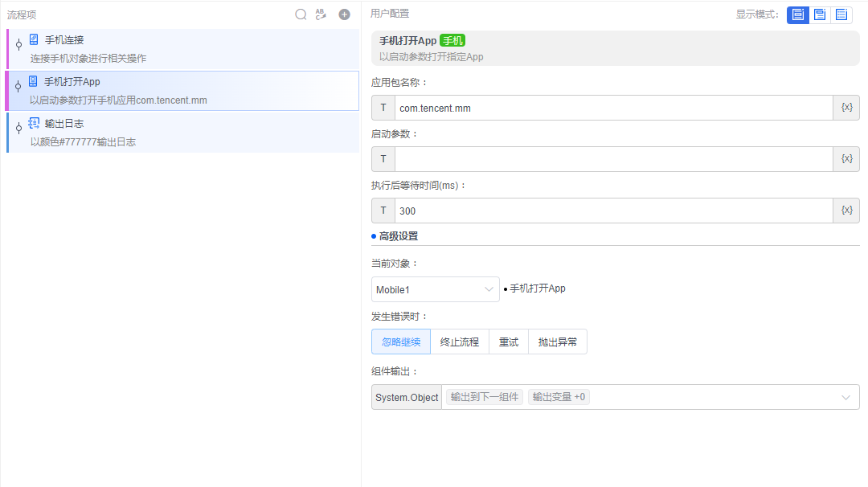Expand the 组件输出 dropdown chevron

coord(845,396)
